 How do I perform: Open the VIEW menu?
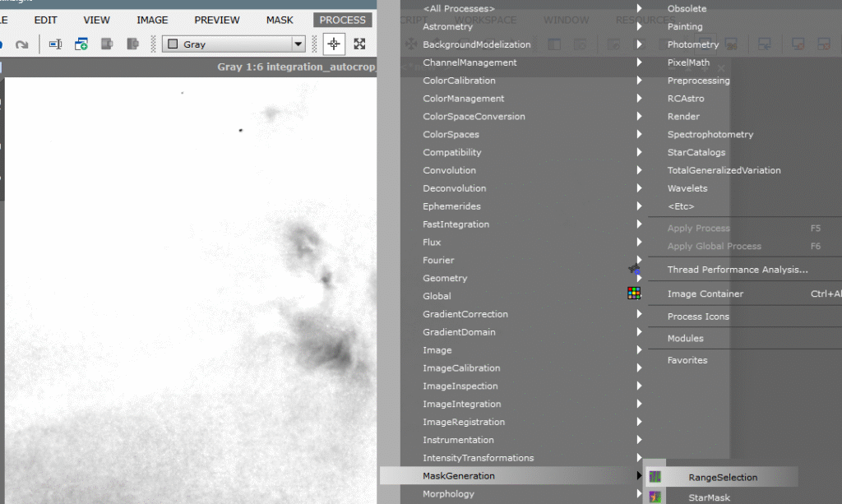97,20
